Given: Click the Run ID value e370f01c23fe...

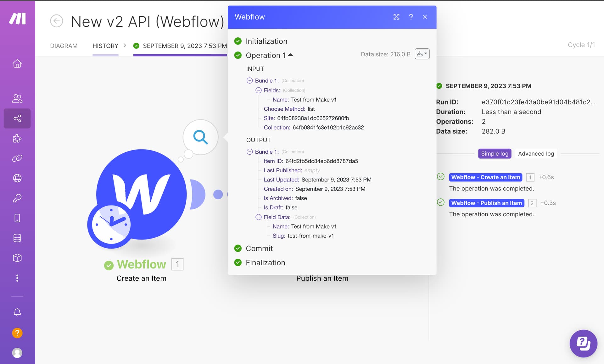Looking at the screenshot, I should pyautogui.click(x=538, y=102).
